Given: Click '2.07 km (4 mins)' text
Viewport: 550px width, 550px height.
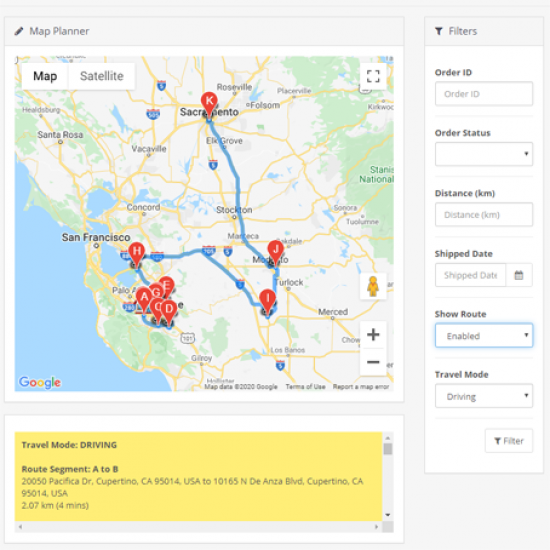Looking at the screenshot, I should [x=55, y=505].
